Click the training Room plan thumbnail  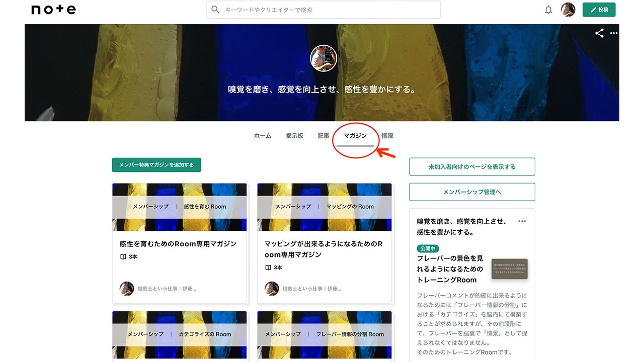coord(510,269)
